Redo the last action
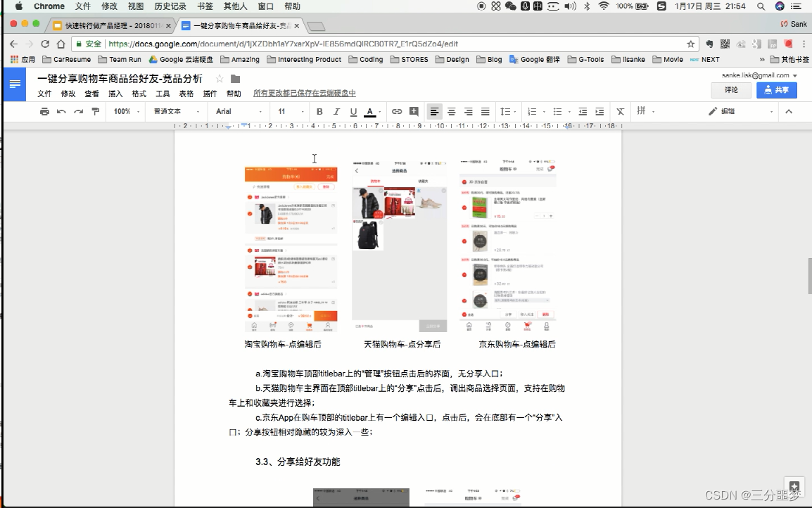812x508 pixels. coord(78,111)
